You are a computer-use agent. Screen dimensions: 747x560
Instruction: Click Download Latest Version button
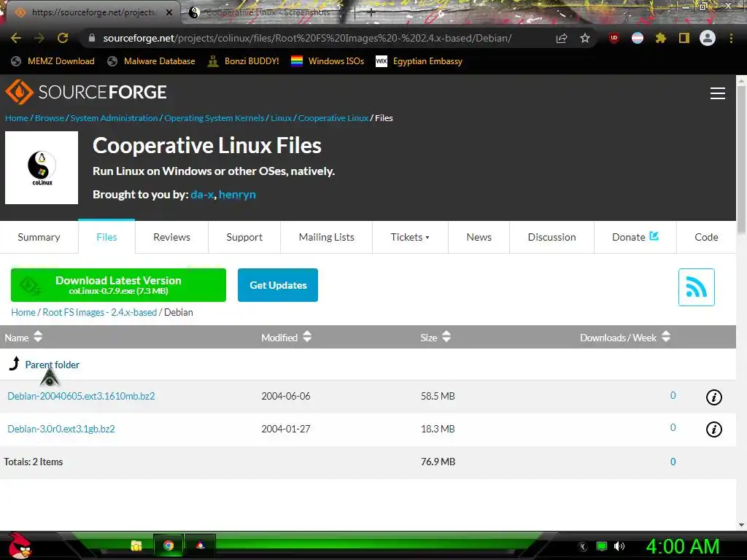tap(118, 285)
